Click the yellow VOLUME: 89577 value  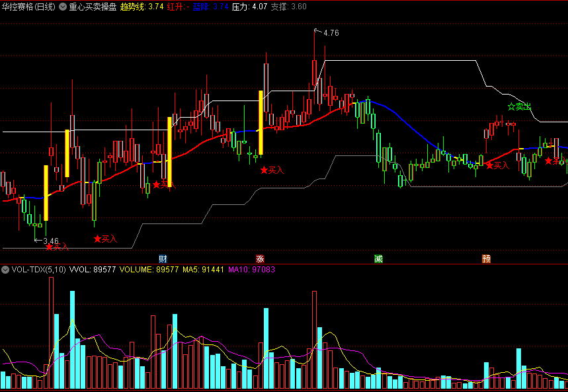149,270
